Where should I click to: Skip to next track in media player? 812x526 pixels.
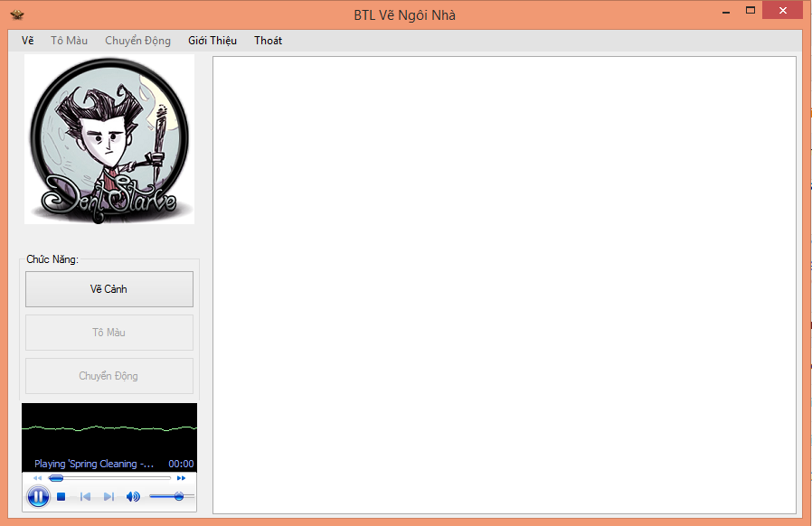tap(109, 496)
